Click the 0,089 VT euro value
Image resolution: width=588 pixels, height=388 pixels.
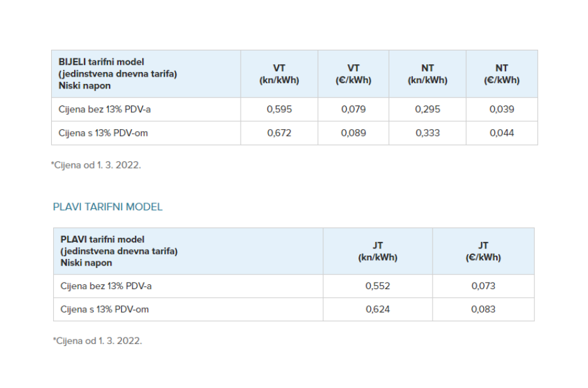[x=353, y=133]
